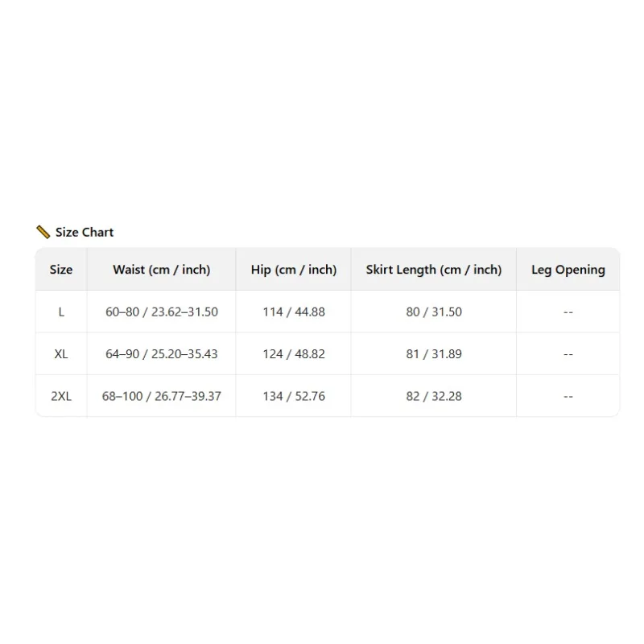Image resolution: width=644 pixels, height=644 pixels.
Task: Click the 2XL size row label
Action: coord(61,396)
